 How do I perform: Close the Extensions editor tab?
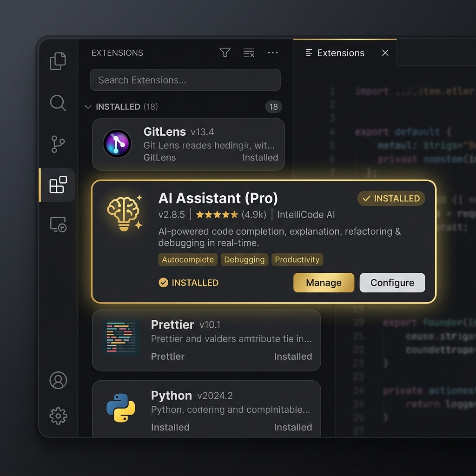click(385, 53)
